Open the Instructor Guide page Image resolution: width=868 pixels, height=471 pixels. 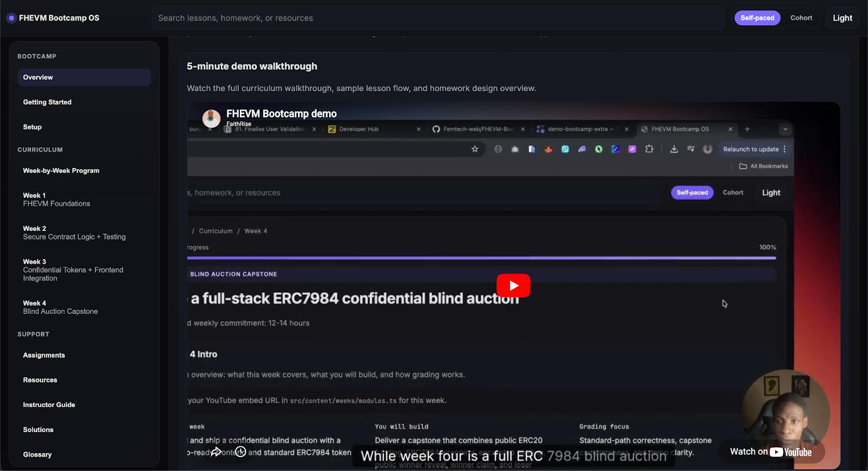pyautogui.click(x=84, y=405)
